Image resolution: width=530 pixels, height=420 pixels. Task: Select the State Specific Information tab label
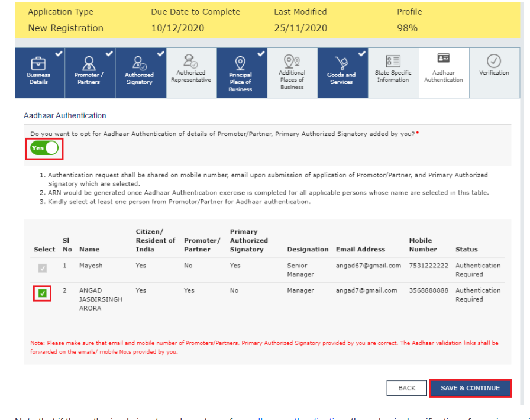click(393, 76)
